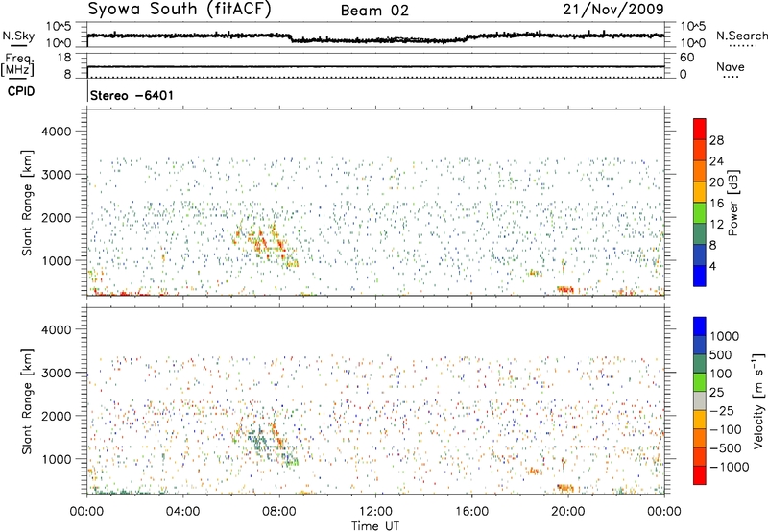Click the "Slant Range [km]" label of velocity panel
Screen dimensions: 768x532
pyautogui.click(x=27, y=401)
